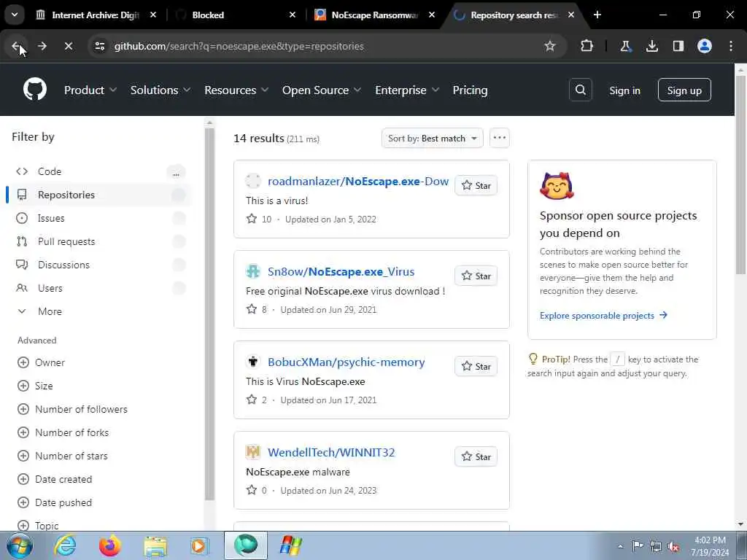Launch Internet Explorer from taskbar
This screenshot has width=747, height=560.
[x=65, y=545]
